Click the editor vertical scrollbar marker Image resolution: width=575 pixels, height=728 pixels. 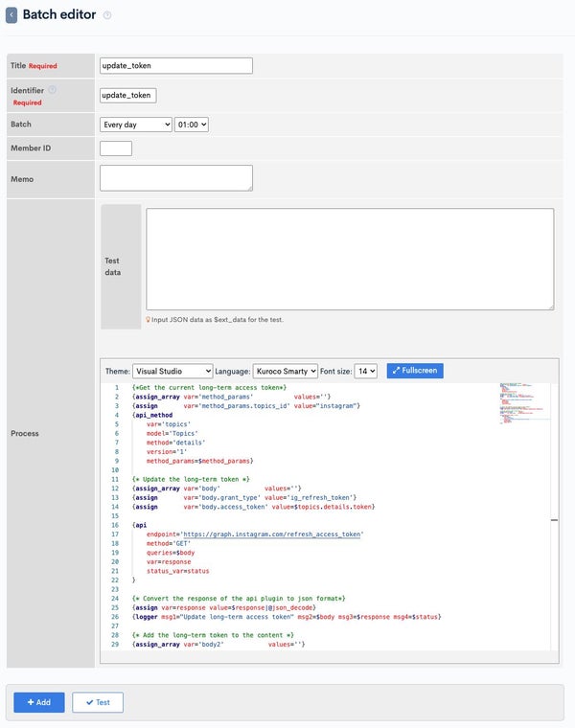(x=554, y=520)
